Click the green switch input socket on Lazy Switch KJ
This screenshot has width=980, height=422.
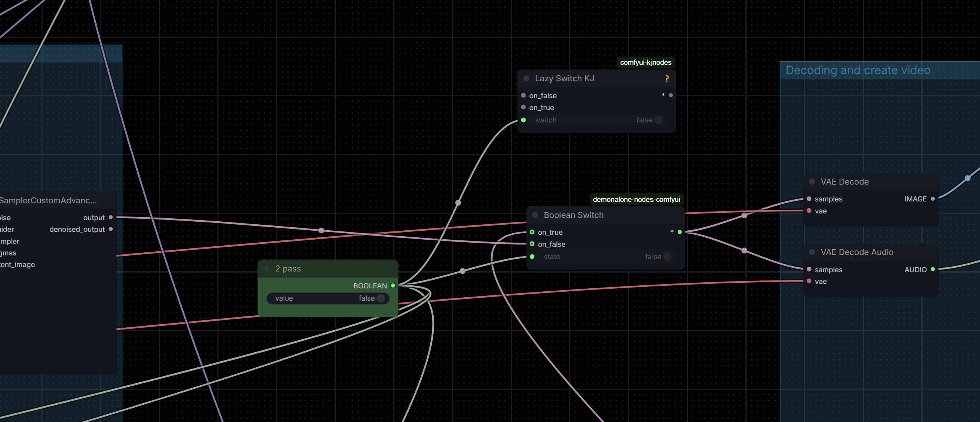523,120
